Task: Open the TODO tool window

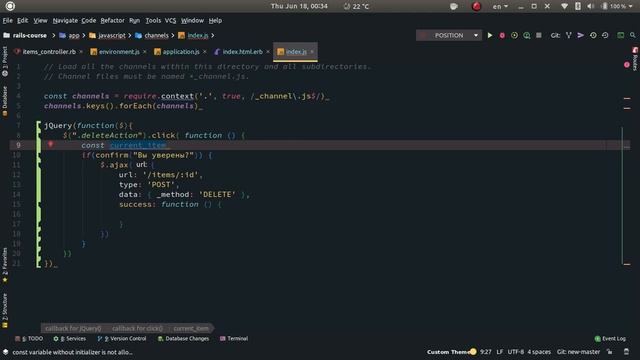Action: [x=29, y=338]
